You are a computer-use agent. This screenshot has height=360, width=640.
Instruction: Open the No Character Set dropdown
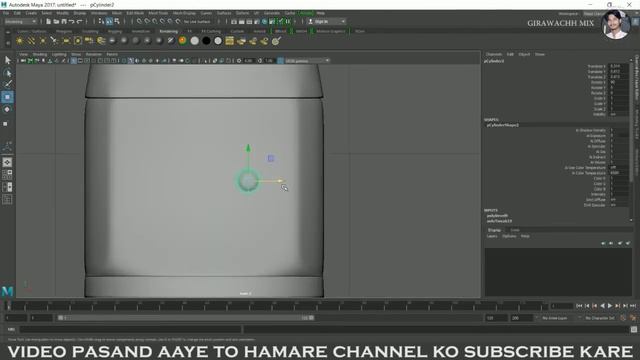[x=600, y=318]
